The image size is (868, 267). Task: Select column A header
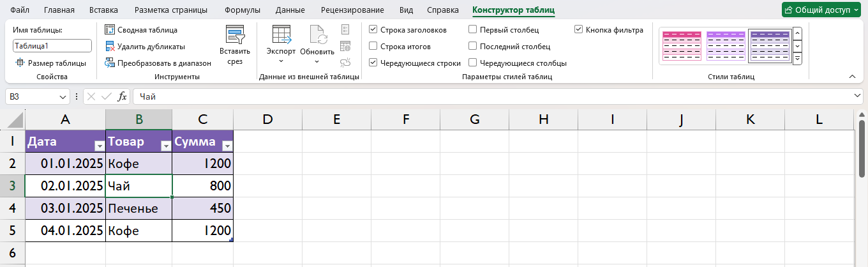click(x=65, y=119)
